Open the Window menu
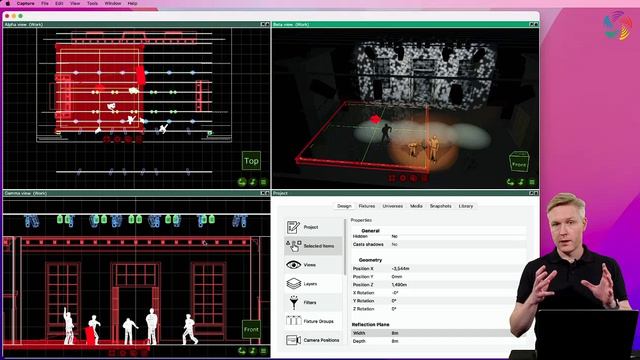 click(113, 3)
